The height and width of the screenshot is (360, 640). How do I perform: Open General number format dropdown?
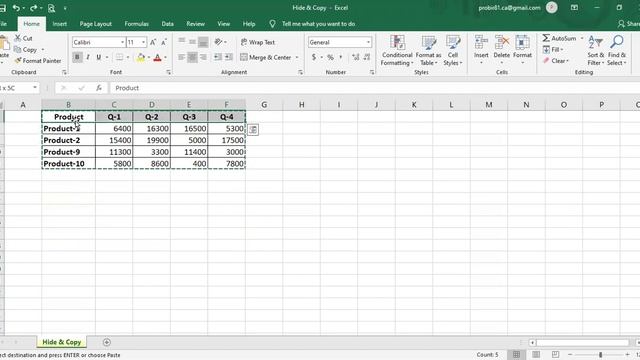[x=368, y=42]
